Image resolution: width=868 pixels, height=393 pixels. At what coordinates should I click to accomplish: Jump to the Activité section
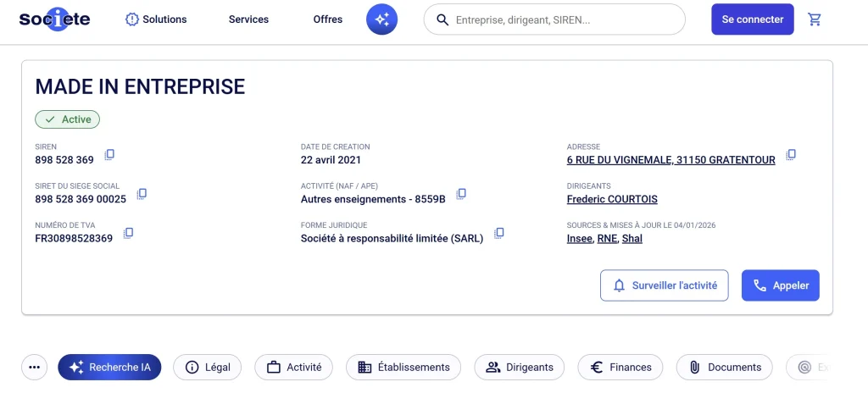coord(293,367)
